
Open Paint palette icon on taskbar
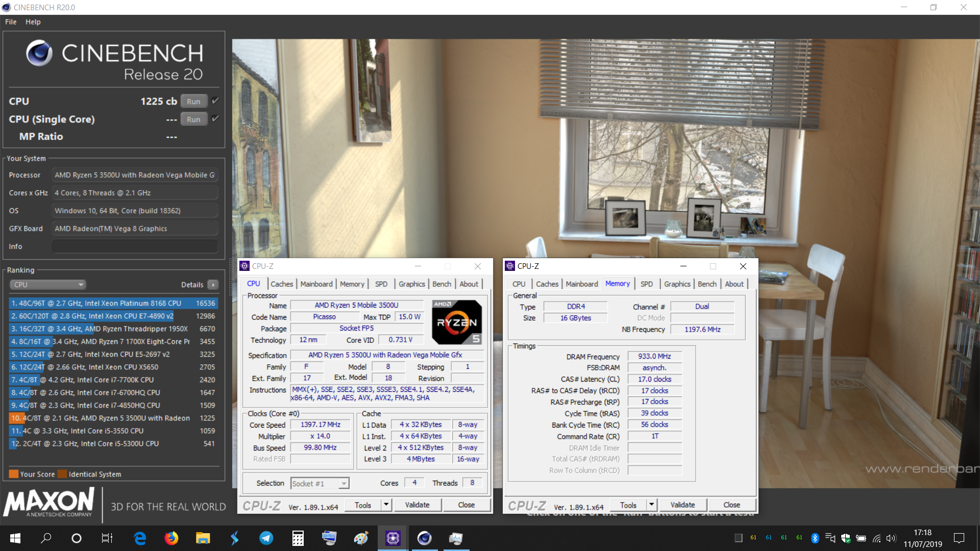[361, 538]
